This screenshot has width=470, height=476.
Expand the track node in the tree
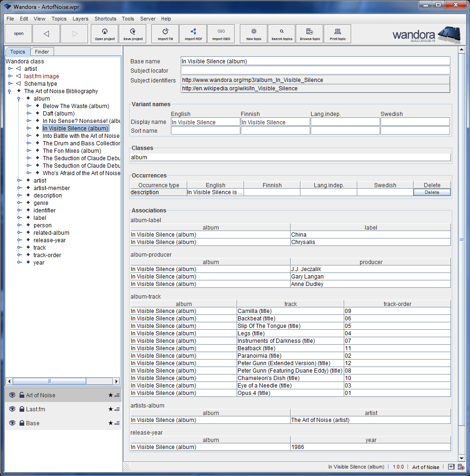click(20, 247)
